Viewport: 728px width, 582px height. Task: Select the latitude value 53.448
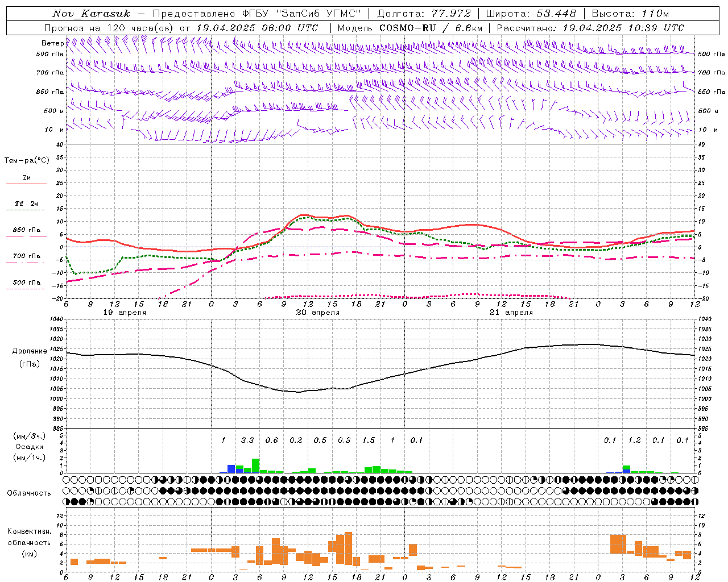(556, 14)
